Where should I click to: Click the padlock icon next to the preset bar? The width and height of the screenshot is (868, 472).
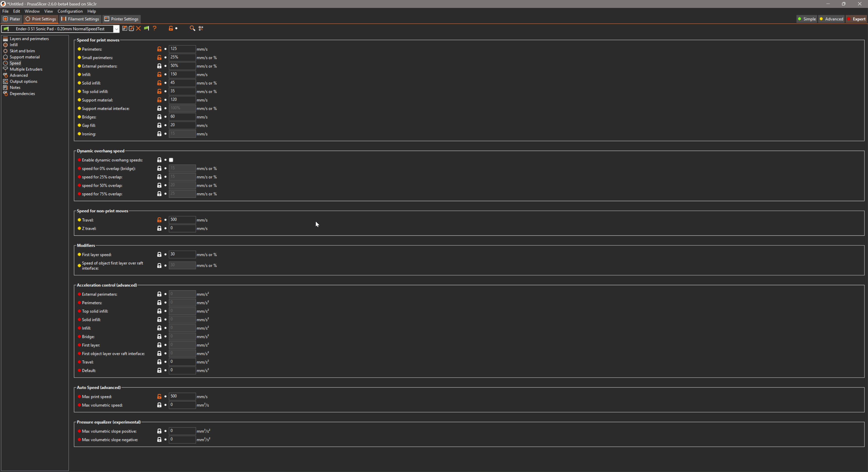(x=171, y=29)
